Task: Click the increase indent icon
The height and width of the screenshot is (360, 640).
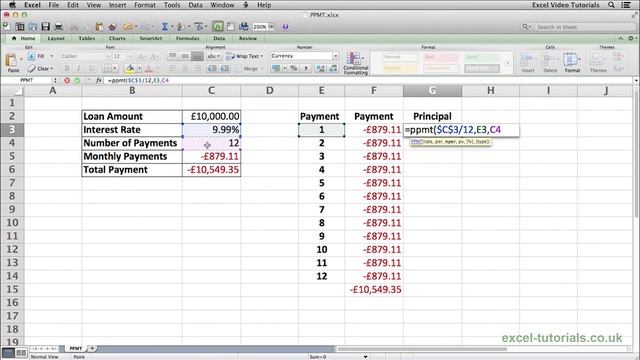Action: point(225,68)
